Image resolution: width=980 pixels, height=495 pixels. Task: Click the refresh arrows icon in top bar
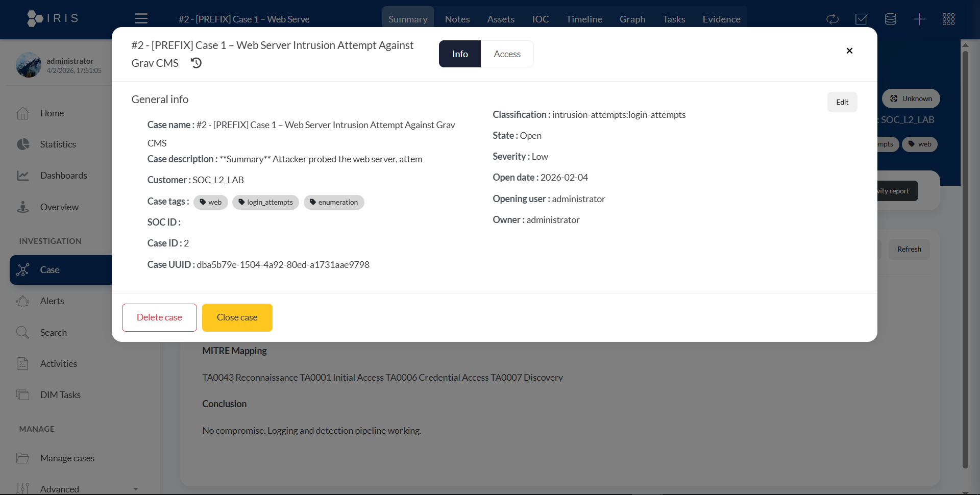click(832, 19)
